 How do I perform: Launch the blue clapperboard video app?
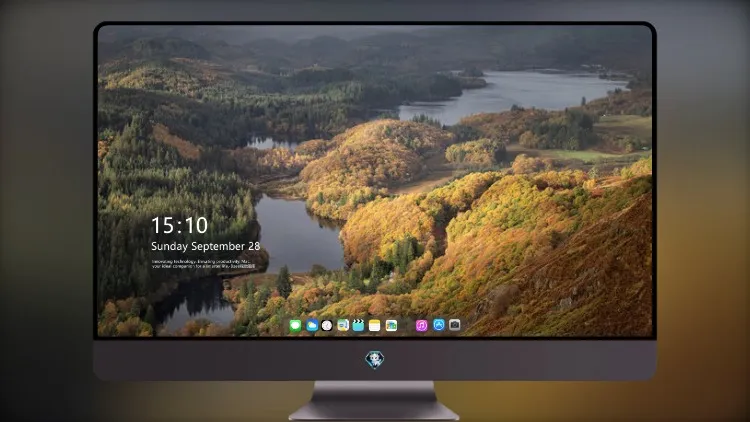coord(358,326)
